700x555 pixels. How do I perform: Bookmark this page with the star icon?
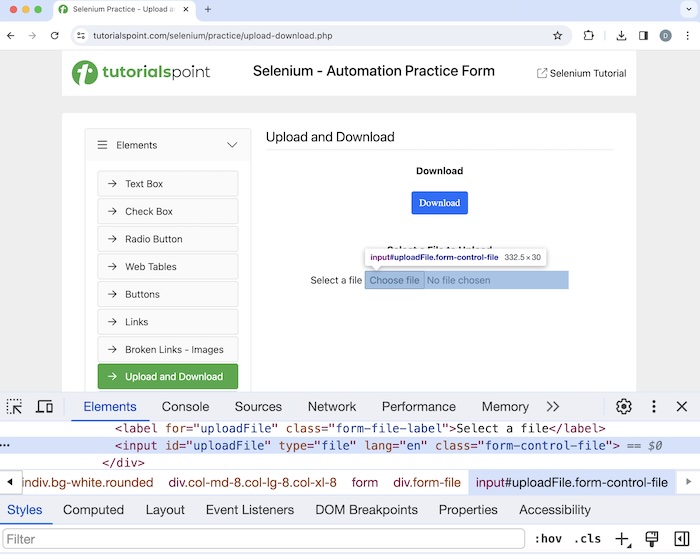click(558, 35)
